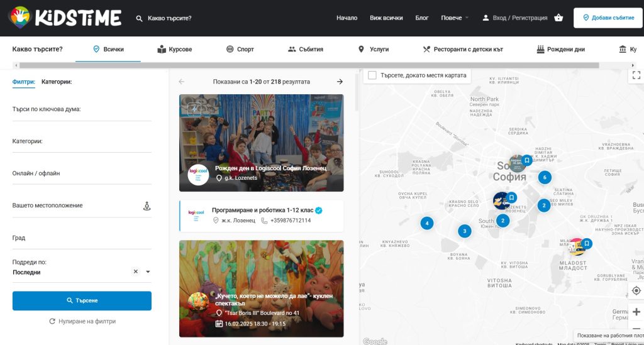This screenshot has width=644, height=345.
Task: Click the anchor icon for your location
Action: point(147,206)
